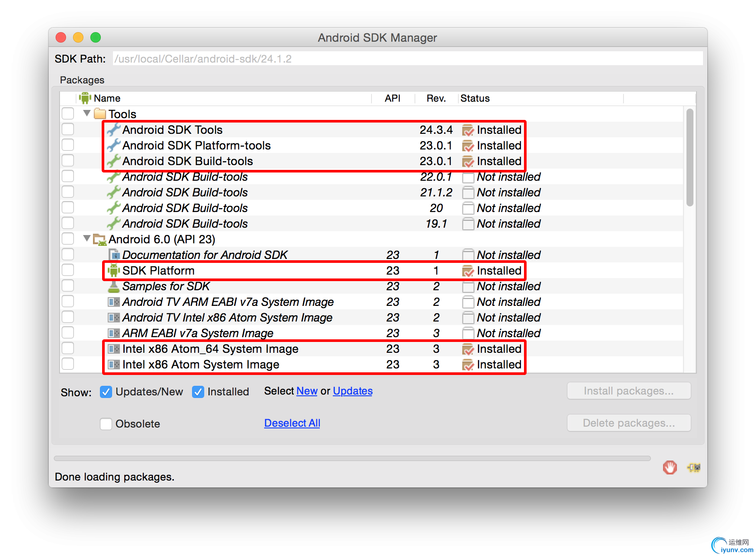Check the Intel x86 Atom System Image checkbox

point(68,364)
